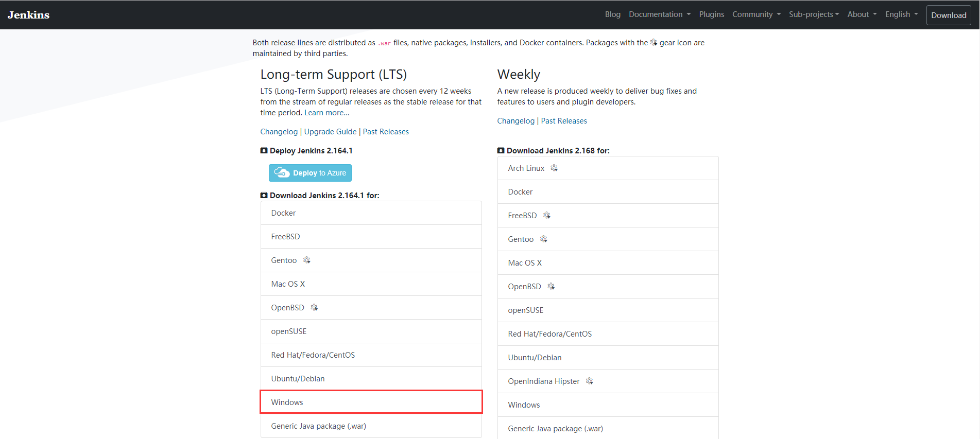Click the cloud icon on Azure button
The height and width of the screenshot is (439, 980).
(282, 172)
